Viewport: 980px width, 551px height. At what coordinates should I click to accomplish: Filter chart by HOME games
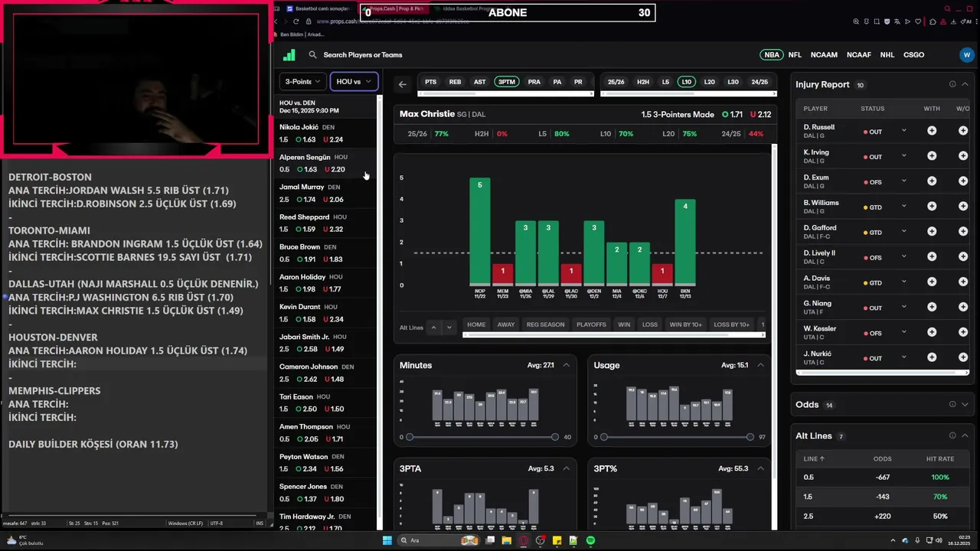(476, 324)
